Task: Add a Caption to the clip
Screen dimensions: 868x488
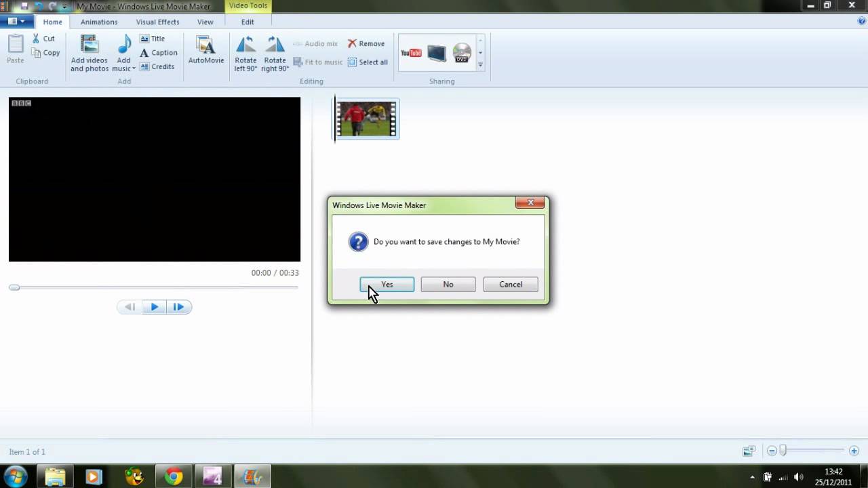Action: (159, 53)
